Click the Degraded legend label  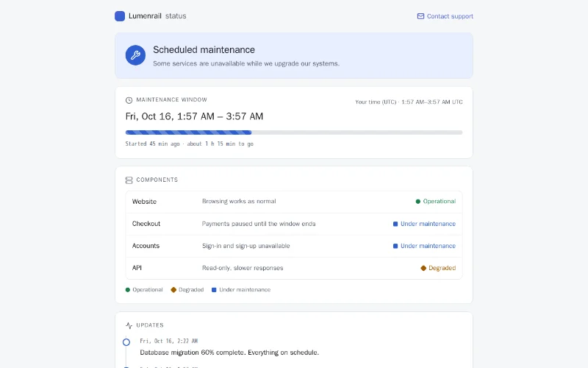191,290
